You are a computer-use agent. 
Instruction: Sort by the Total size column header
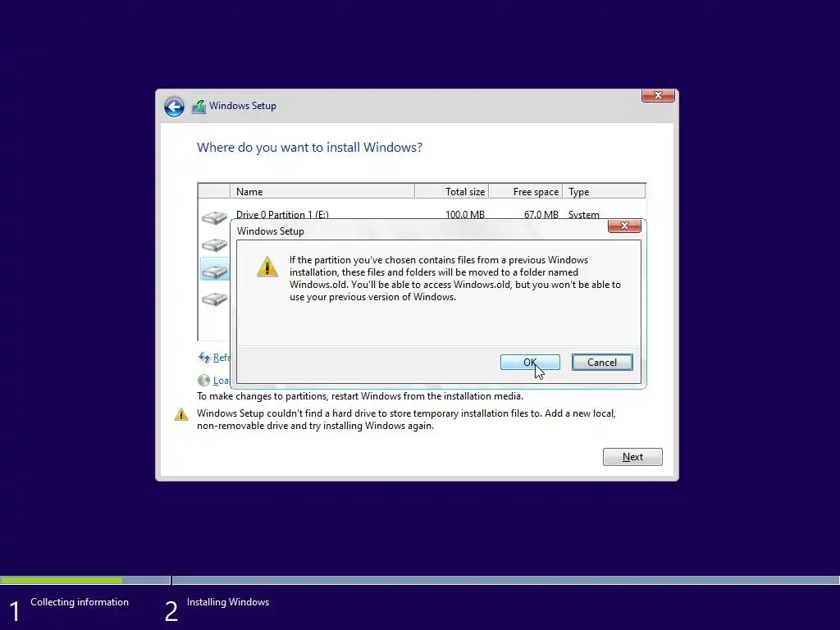(x=452, y=191)
